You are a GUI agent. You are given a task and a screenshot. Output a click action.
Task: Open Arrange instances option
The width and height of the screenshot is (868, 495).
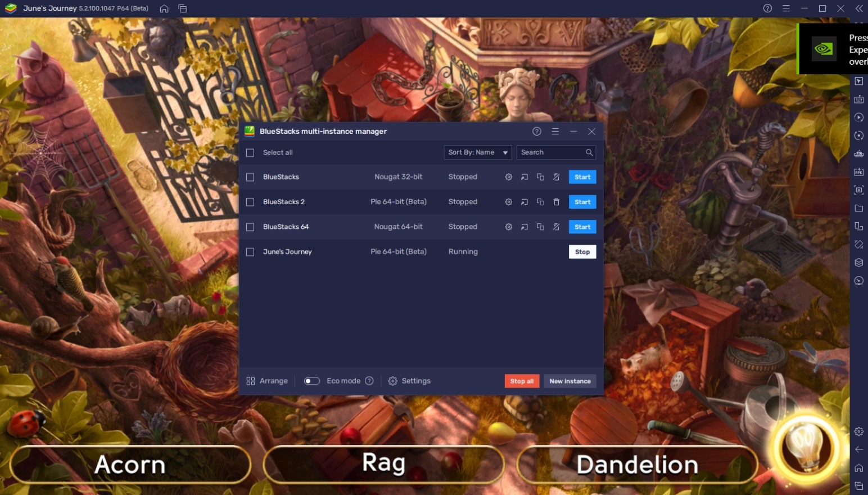click(x=267, y=381)
